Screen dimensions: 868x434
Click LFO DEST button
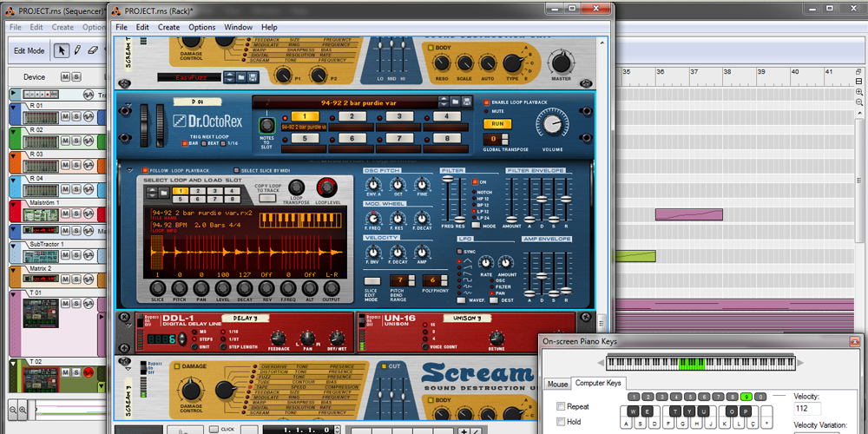click(x=494, y=300)
